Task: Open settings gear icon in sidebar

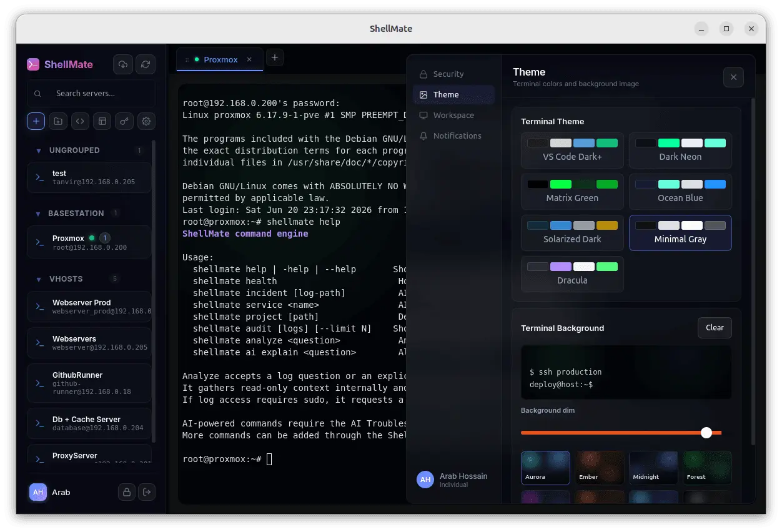Action: tap(146, 121)
